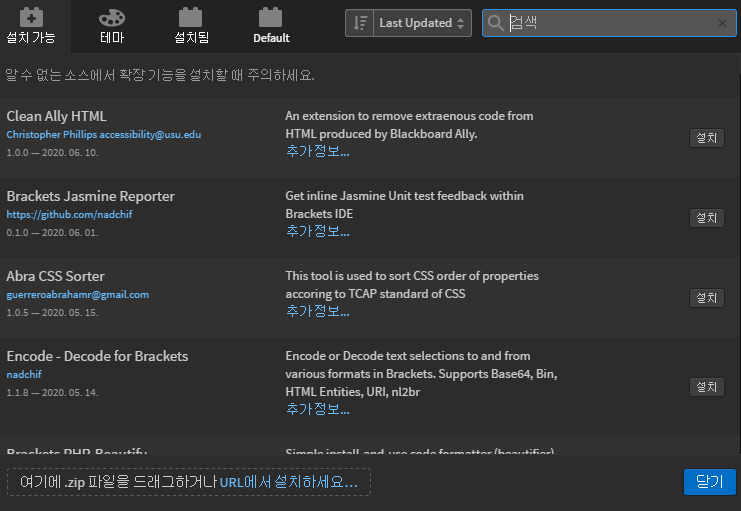741x511 pixels.
Task: Clear the search with the X icon
Action: tap(722, 23)
